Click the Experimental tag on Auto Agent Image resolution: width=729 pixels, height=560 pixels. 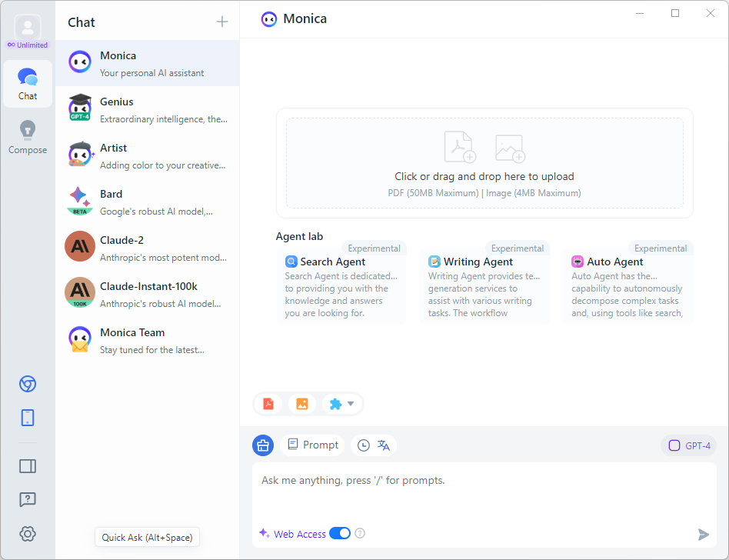[x=661, y=248]
